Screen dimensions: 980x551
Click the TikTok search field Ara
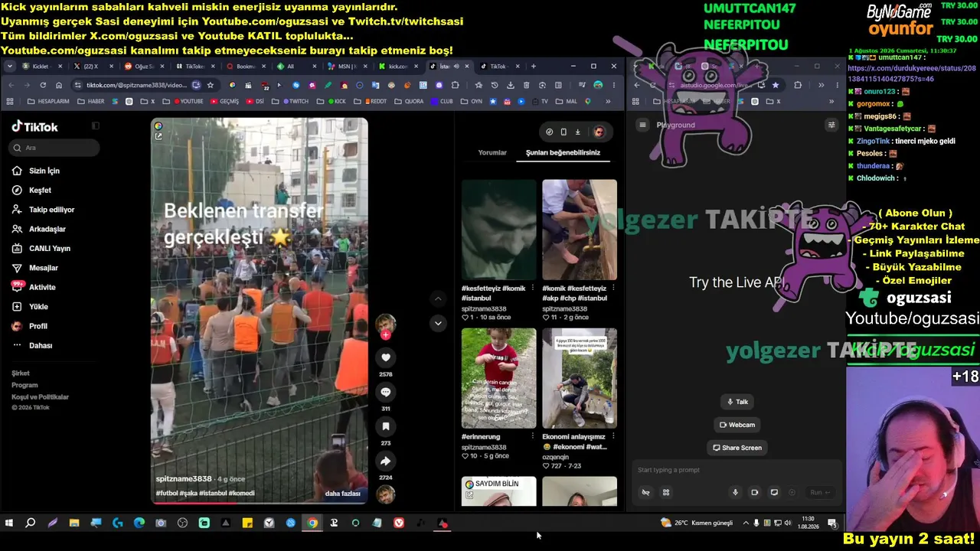54,148
